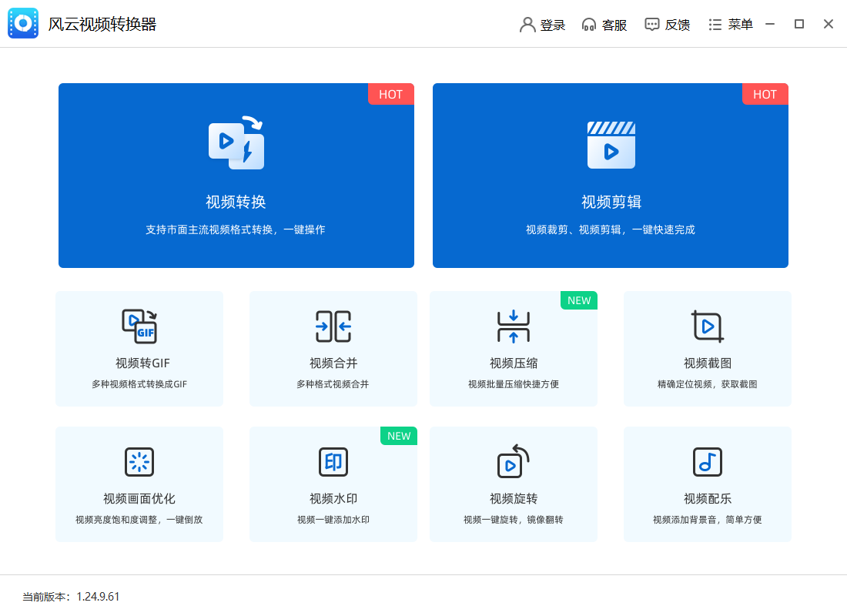Click the 登录 login button
847x616 pixels.
[x=543, y=24]
